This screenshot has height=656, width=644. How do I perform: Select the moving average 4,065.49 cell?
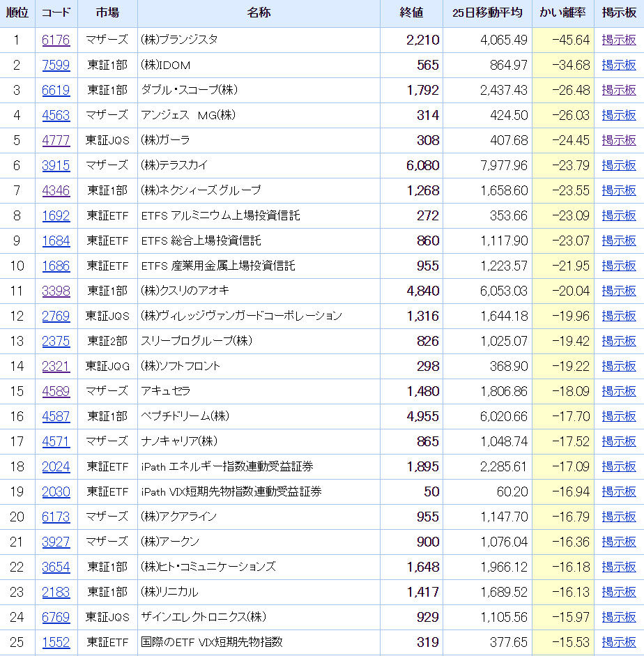[x=487, y=40]
